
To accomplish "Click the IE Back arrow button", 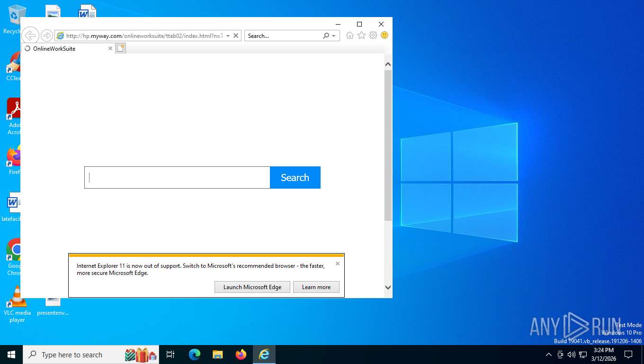I will (30, 36).
